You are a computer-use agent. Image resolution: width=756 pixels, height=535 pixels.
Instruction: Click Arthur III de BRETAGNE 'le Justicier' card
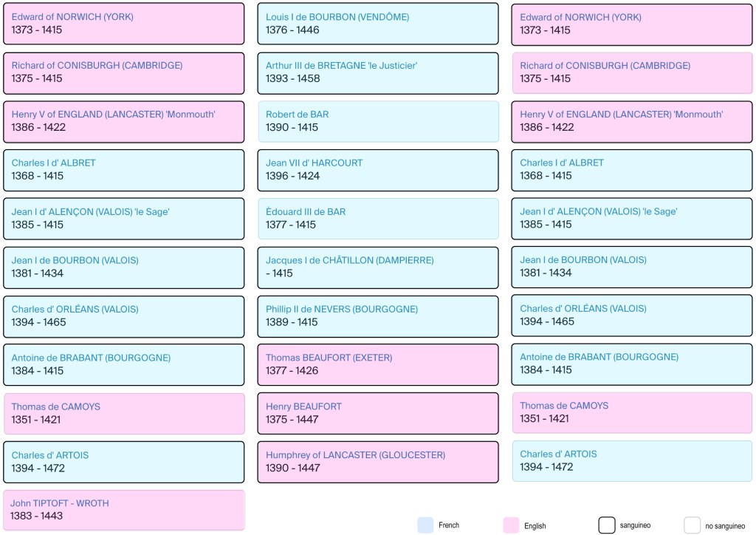pos(378,72)
